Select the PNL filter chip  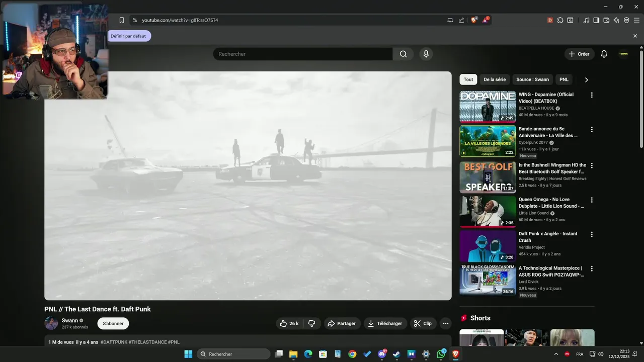(x=564, y=79)
